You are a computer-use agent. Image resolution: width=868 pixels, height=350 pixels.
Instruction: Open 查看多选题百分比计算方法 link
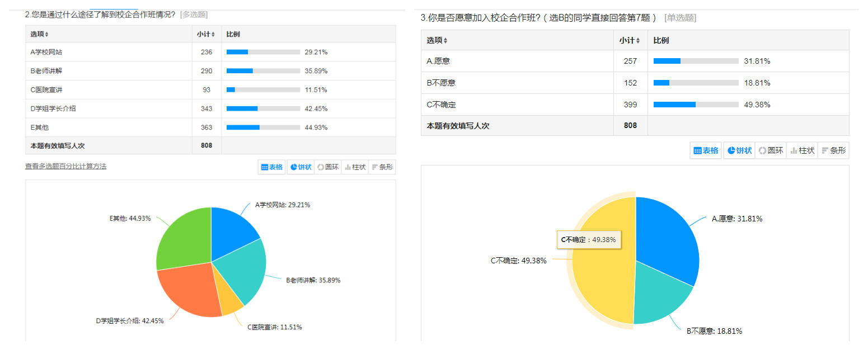65,166
